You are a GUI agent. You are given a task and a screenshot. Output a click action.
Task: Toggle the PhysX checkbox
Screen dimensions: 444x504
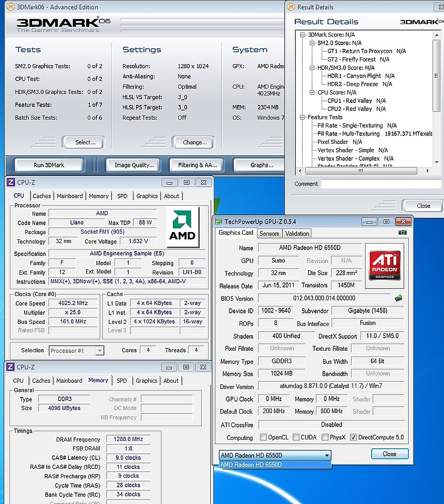click(325, 437)
